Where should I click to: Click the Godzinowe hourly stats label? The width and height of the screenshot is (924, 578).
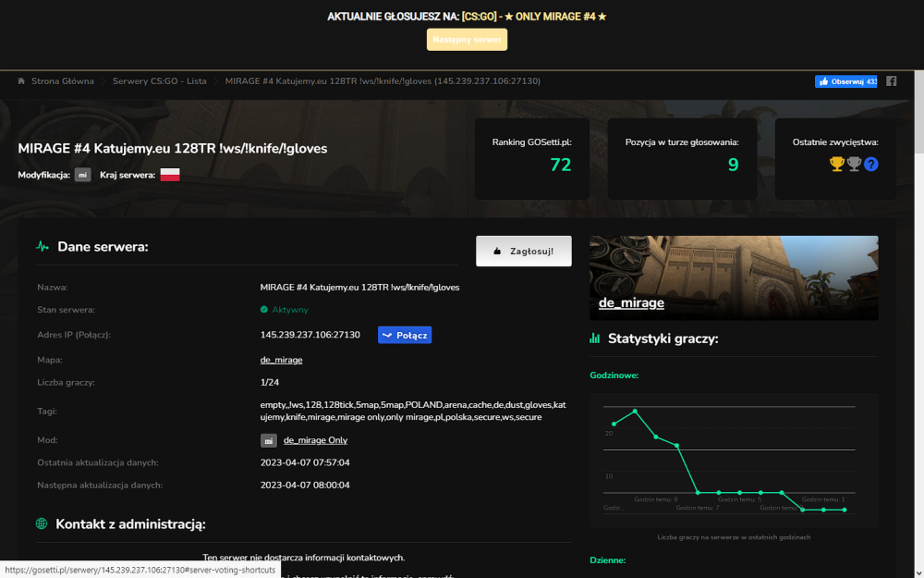[x=614, y=375]
